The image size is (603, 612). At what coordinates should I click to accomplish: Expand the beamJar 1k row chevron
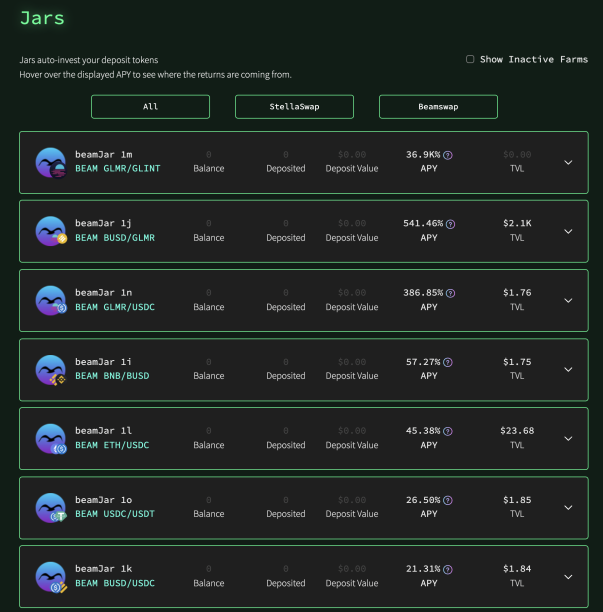(568, 577)
